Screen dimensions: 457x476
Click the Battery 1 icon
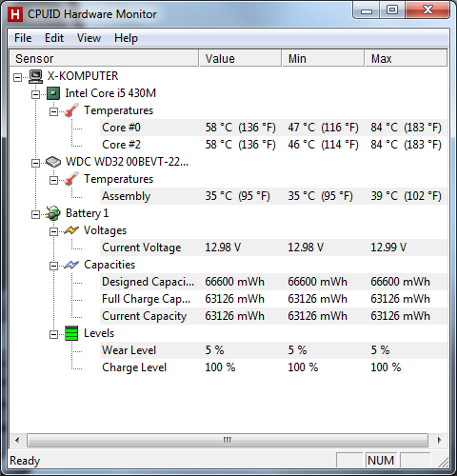53,213
